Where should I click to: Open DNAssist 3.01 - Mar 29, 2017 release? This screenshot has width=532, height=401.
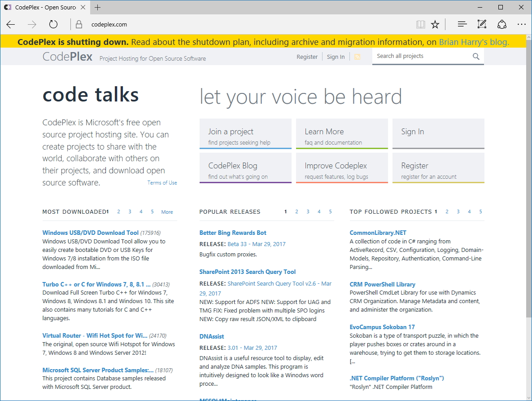pyautogui.click(x=252, y=348)
